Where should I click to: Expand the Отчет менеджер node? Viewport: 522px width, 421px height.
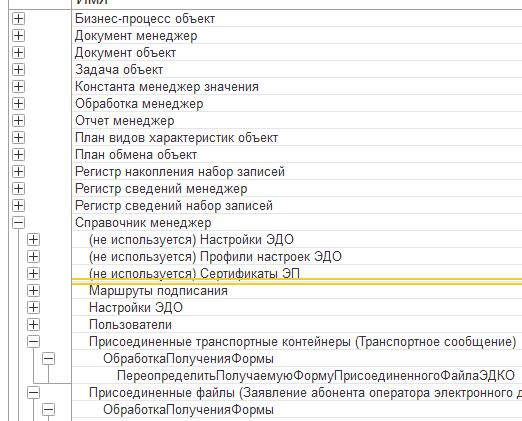click(x=18, y=121)
